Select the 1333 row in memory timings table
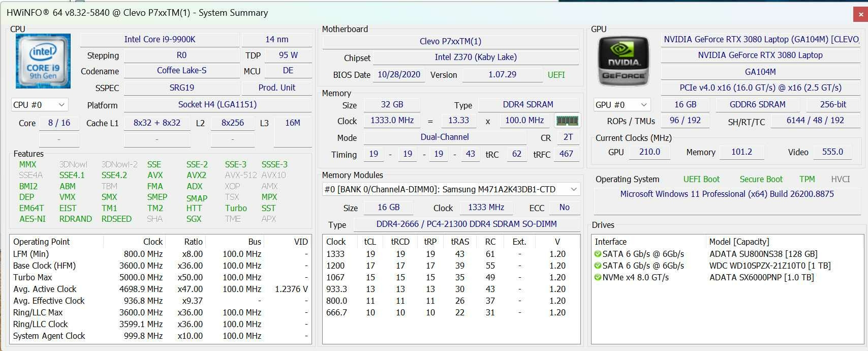This screenshot has width=868, height=351. [x=451, y=254]
